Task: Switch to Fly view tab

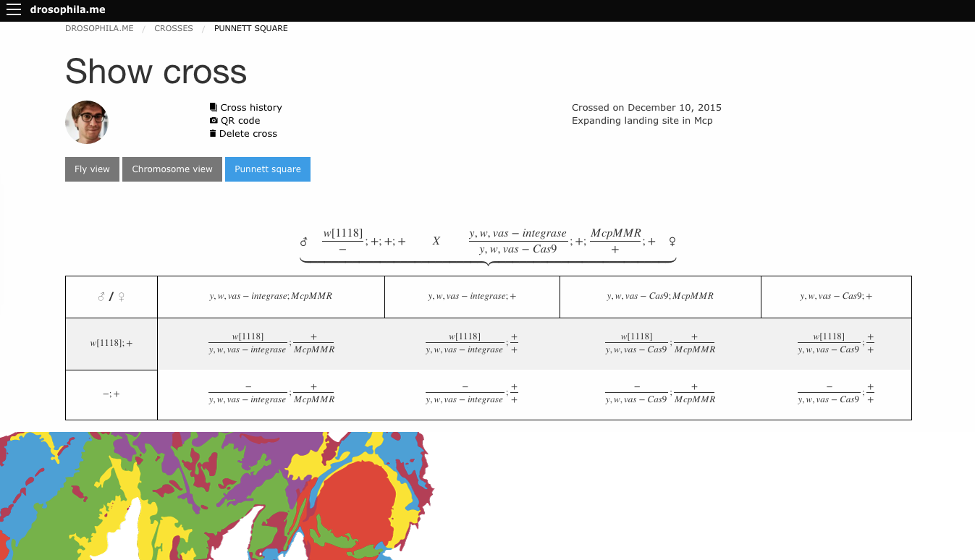Action: 92,169
